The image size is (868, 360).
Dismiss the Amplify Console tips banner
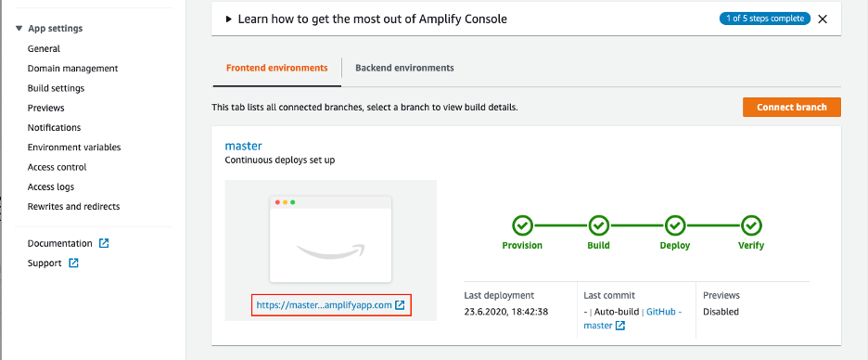pos(823,19)
